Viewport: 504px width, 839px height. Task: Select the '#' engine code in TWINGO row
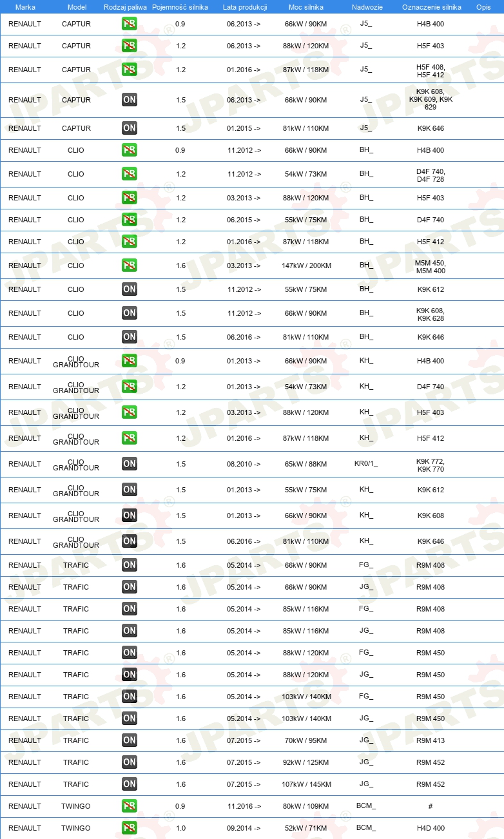(431, 806)
